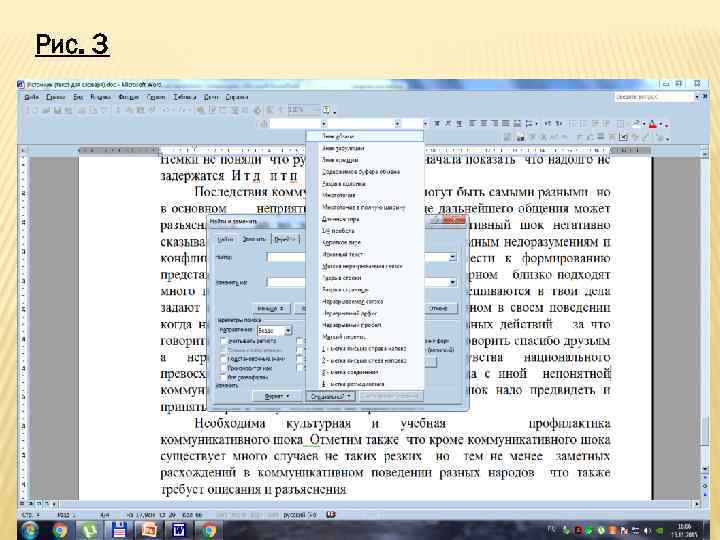Open the zoom percentage box
This screenshot has height=540, width=720.
coord(303,110)
